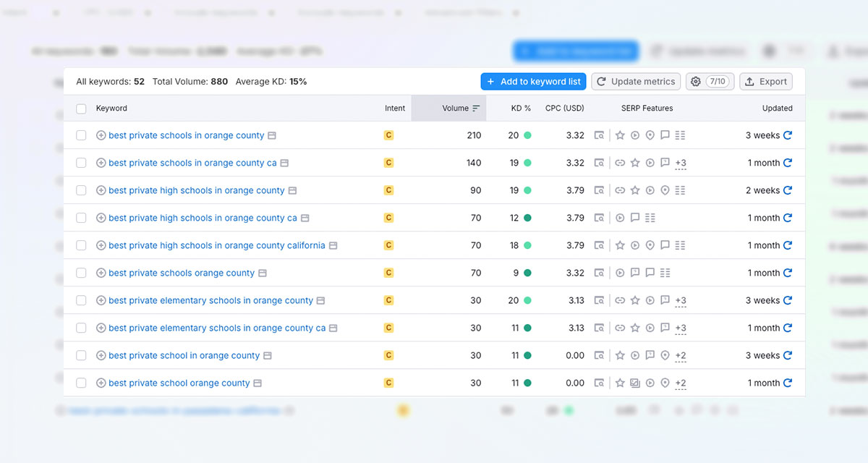Click the FAQ speech-bubble SERP icon, first row
Viewport: 868px width, 463px height.
pos(665,135)
